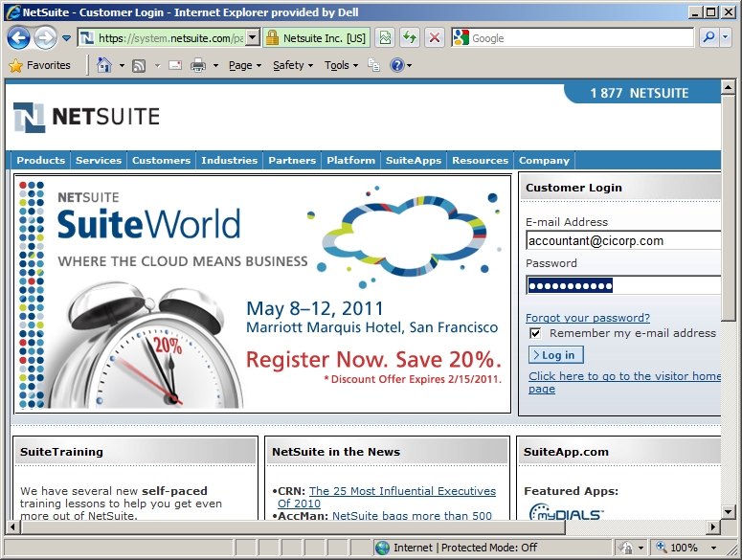Follow the Forgot your password link
Image resolution: width=742 pixels, height=560 pixels.
pyautogui.click(x=588, y=318)
